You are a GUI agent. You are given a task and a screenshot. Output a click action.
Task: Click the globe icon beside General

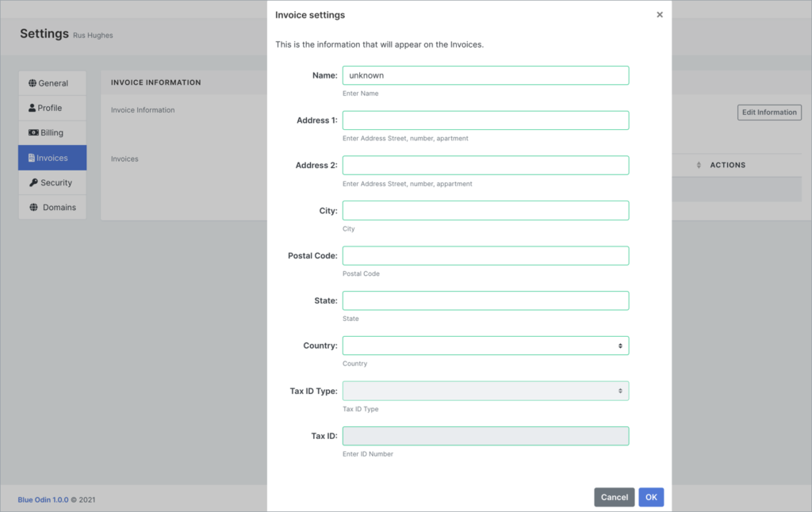coord(33,83)
